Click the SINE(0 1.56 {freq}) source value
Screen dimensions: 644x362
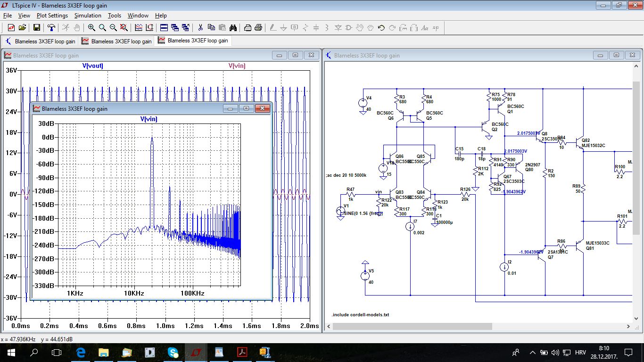coord(363,214)
